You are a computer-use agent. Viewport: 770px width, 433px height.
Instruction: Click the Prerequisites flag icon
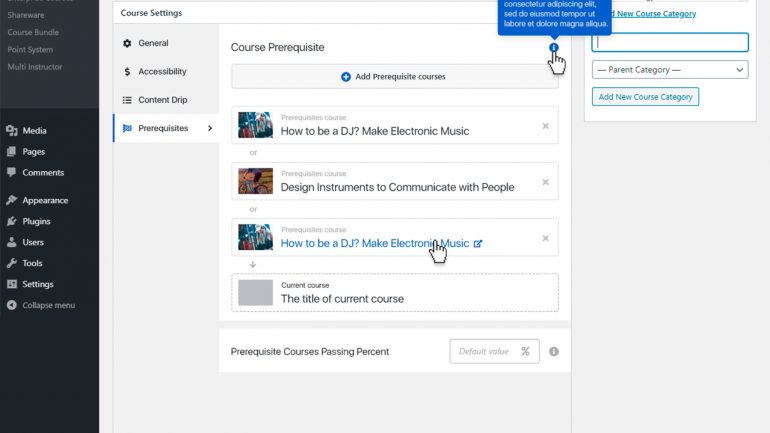tap(127, 128)
